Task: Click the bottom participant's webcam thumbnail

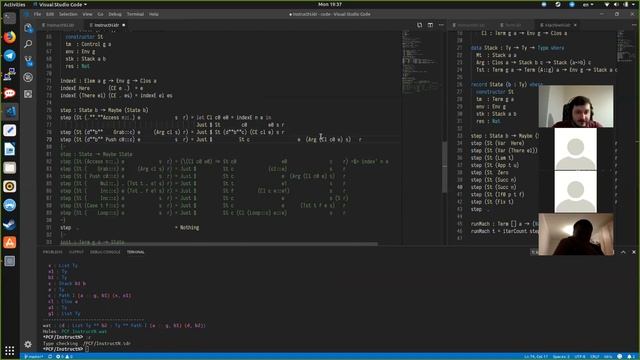Action: click(576, 234)
